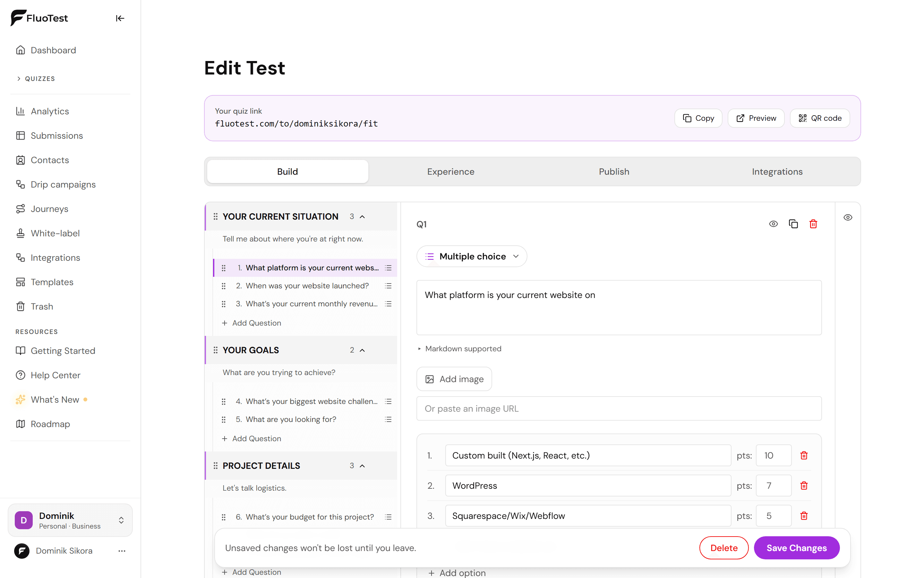Open the Integrations tab in the editor
Image resolution: width=924 pixels, height=578 pixels.
777,172
